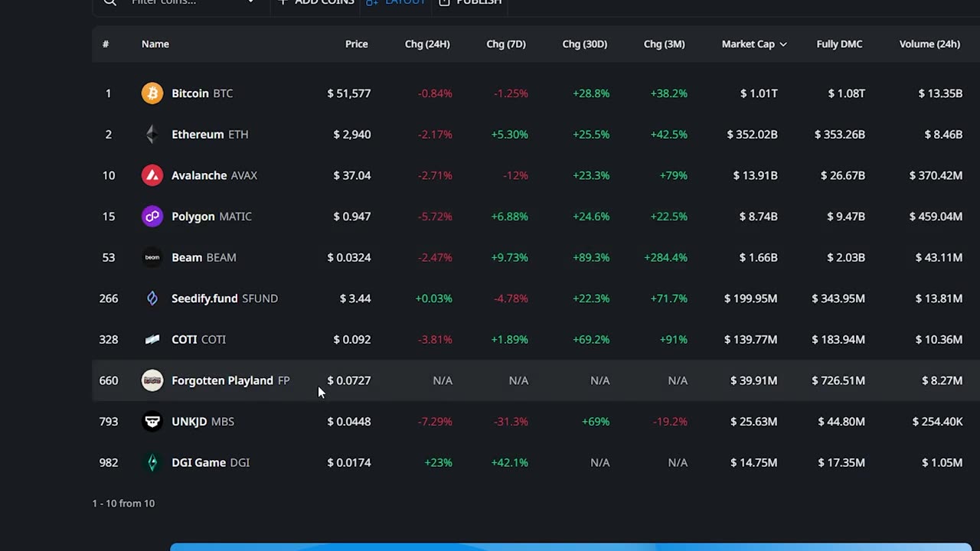Sort by Volume (24h) column header
The height and width of the screenshot is (551, 980).
[x=929, y=44]
